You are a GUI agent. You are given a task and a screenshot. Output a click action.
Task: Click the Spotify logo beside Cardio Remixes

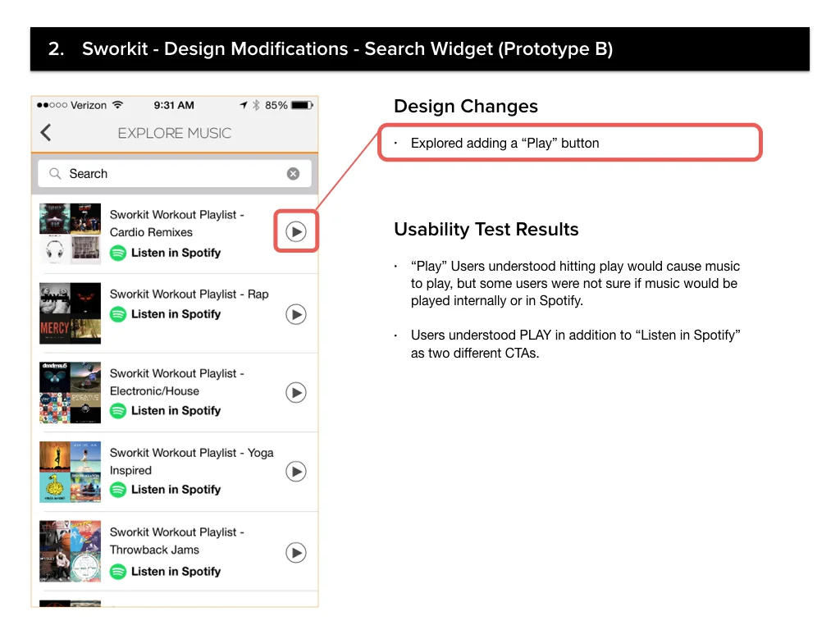click(x=118, y=253)
